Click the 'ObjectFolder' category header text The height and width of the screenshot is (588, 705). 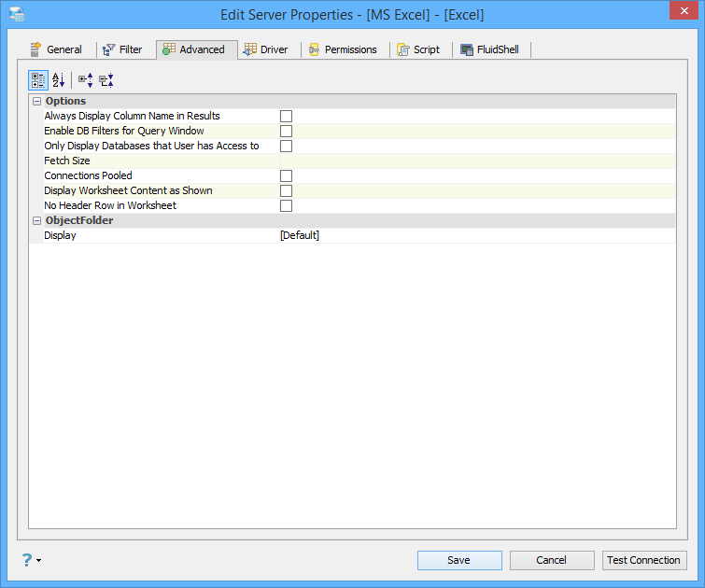79,220
